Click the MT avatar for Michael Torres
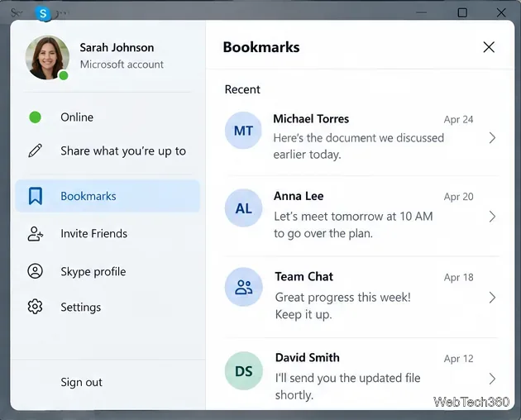 [x=244, y=131]
